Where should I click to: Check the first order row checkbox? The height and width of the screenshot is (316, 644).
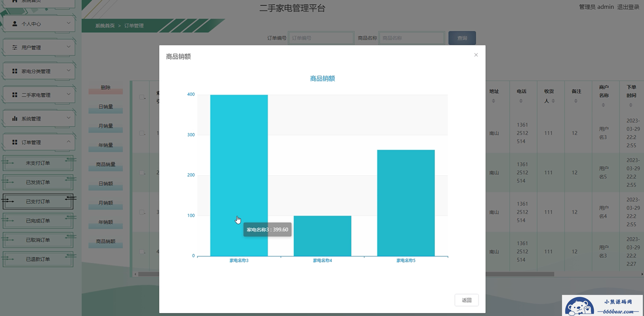pyautogui.click(x=142, y=133)
